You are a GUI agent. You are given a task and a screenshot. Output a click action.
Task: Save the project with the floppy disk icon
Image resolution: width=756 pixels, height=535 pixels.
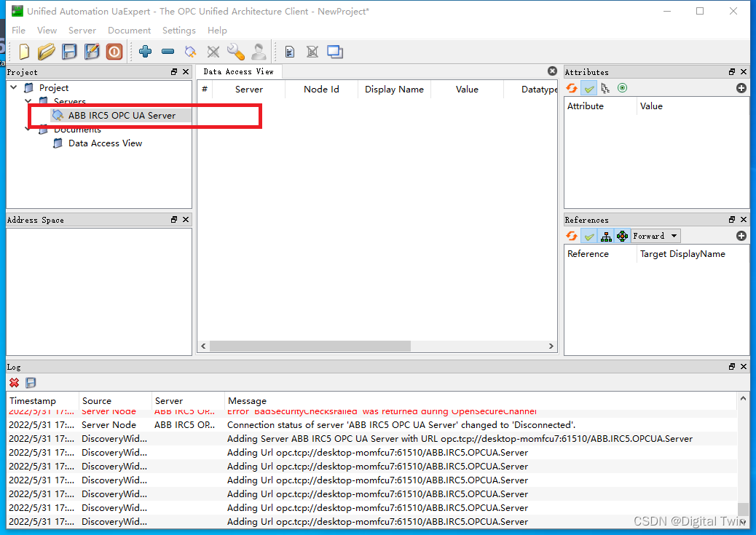pyautogui.click(x=69, y=51)
